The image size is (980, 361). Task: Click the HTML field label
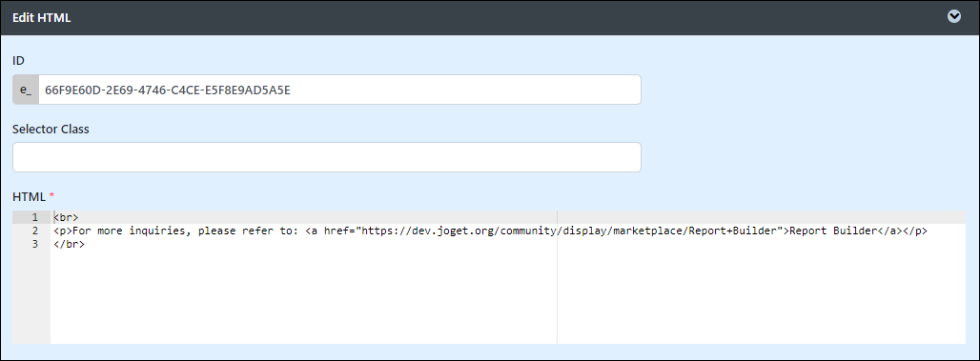[x=29, y=197]
